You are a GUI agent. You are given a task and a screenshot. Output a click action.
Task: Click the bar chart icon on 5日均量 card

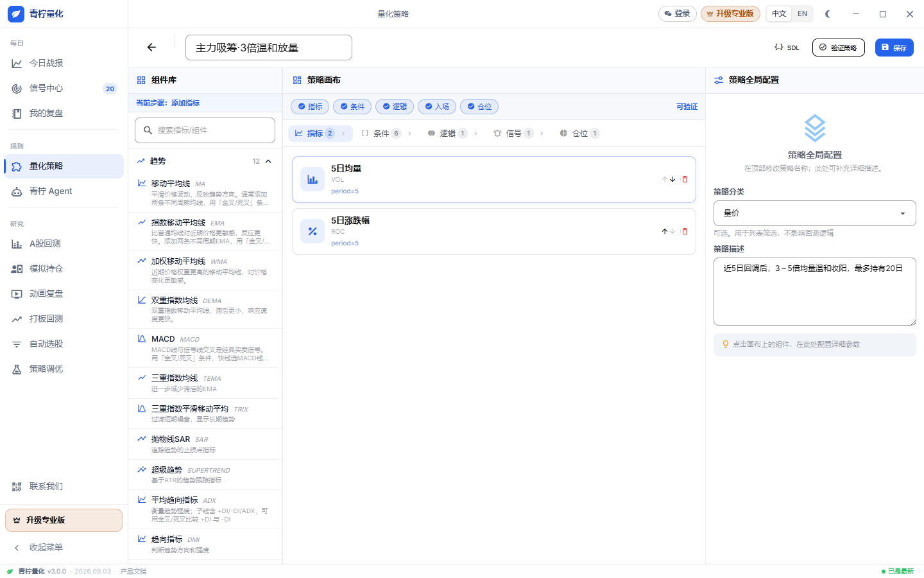[x=312, y=180]
